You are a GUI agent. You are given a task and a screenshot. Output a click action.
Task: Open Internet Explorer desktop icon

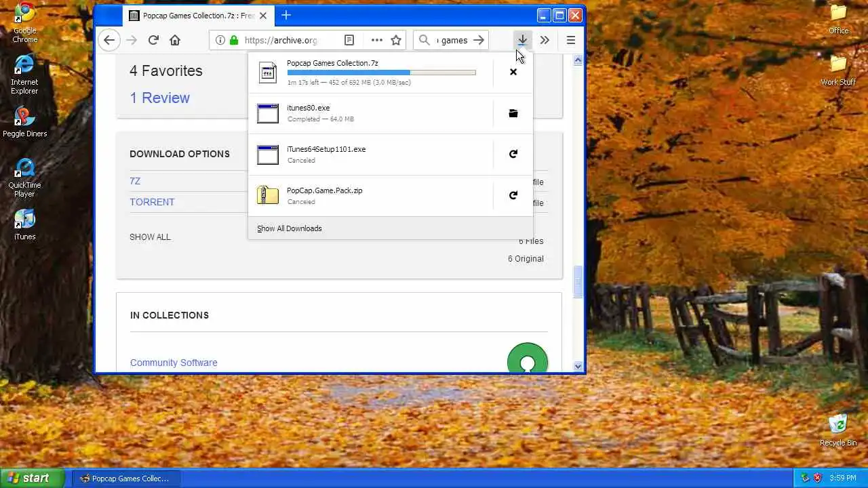tap(24, 74)
